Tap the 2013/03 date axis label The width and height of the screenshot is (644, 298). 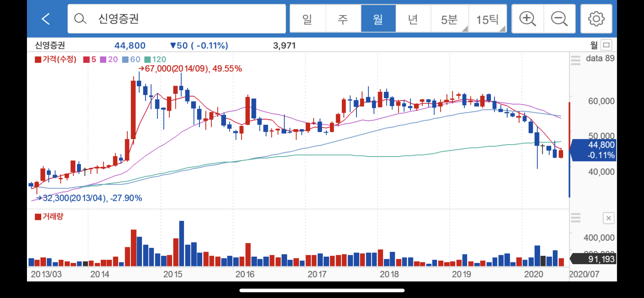[46, 274]
